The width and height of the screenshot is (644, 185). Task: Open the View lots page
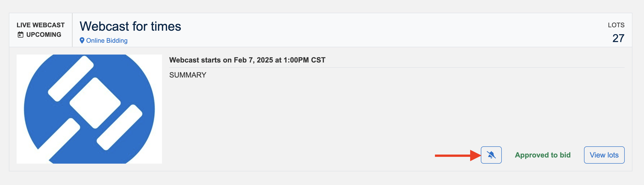coord(604,155)
